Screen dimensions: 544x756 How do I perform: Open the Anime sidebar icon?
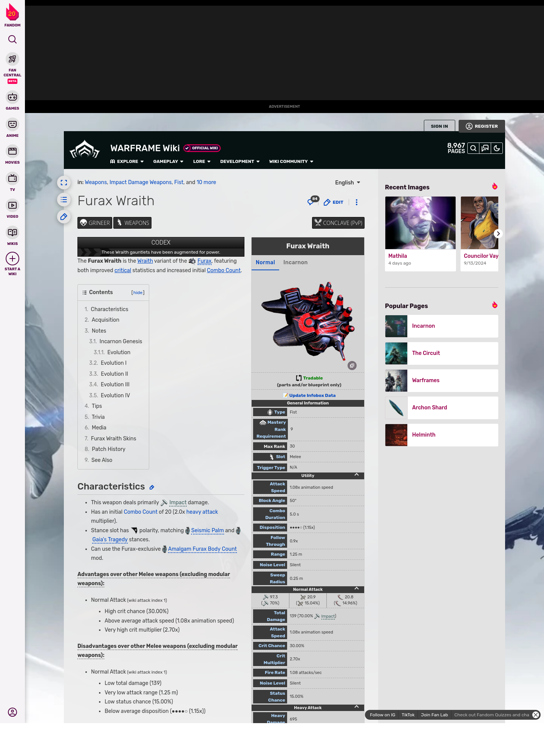pyautogui.click(x=12, y=124)
